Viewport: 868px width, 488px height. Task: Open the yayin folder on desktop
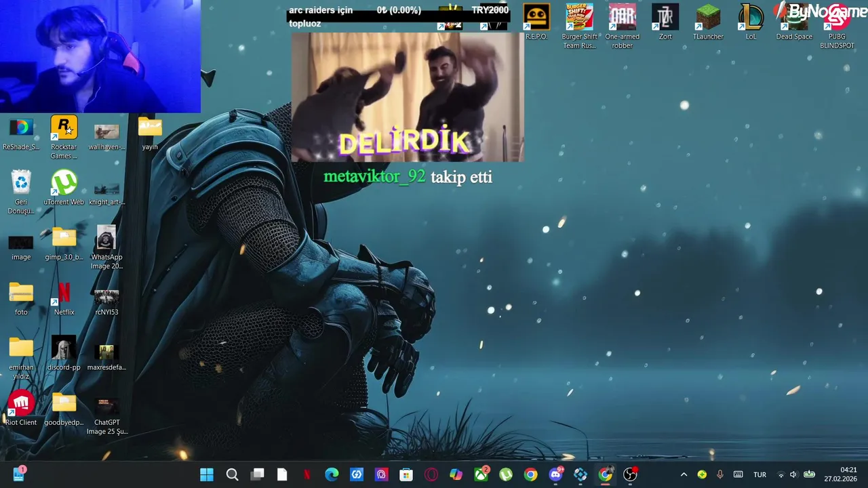click(x=150, y=134)
